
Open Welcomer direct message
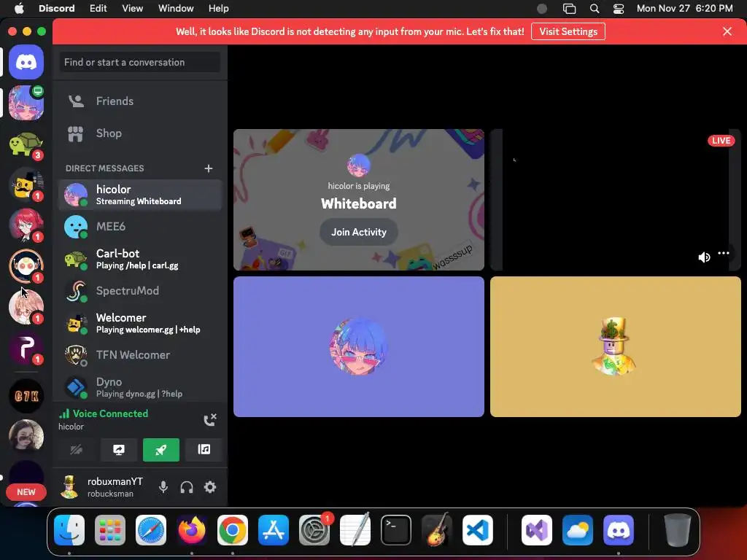tap(140, 323)
